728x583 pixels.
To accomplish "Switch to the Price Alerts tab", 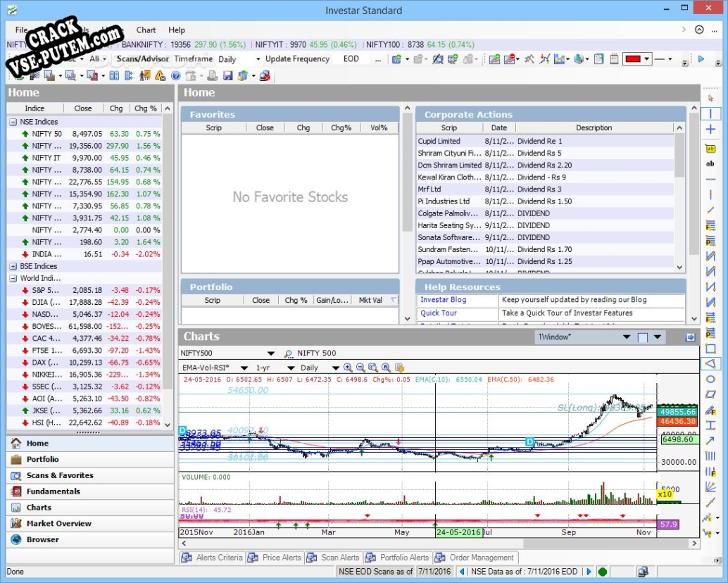I will [275, 558].
